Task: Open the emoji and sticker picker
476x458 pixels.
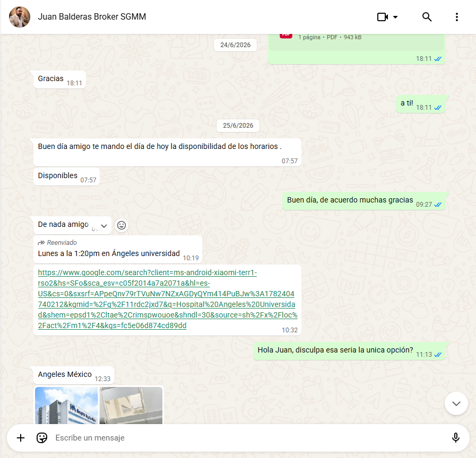Action: 42,438
